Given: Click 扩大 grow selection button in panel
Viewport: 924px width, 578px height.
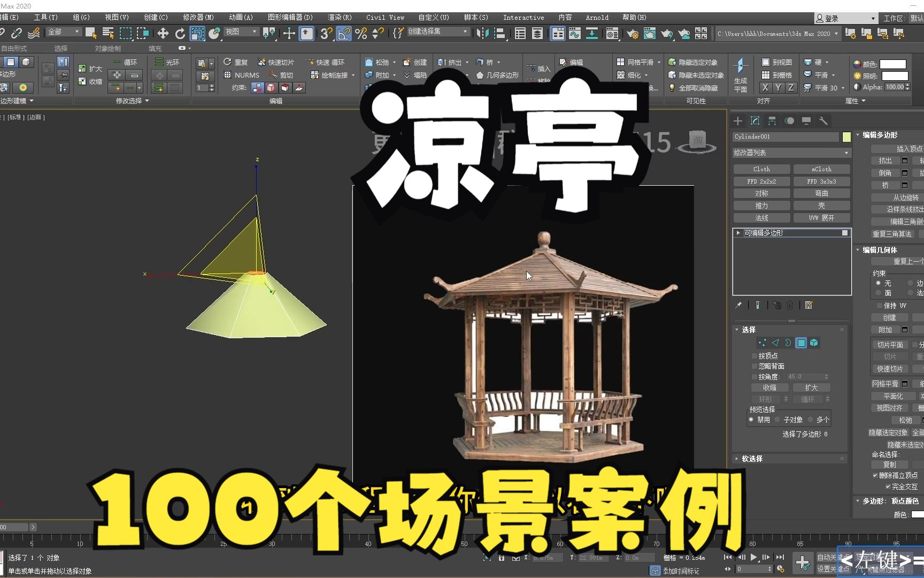Looking at the screenshot, I should point(811,387).
